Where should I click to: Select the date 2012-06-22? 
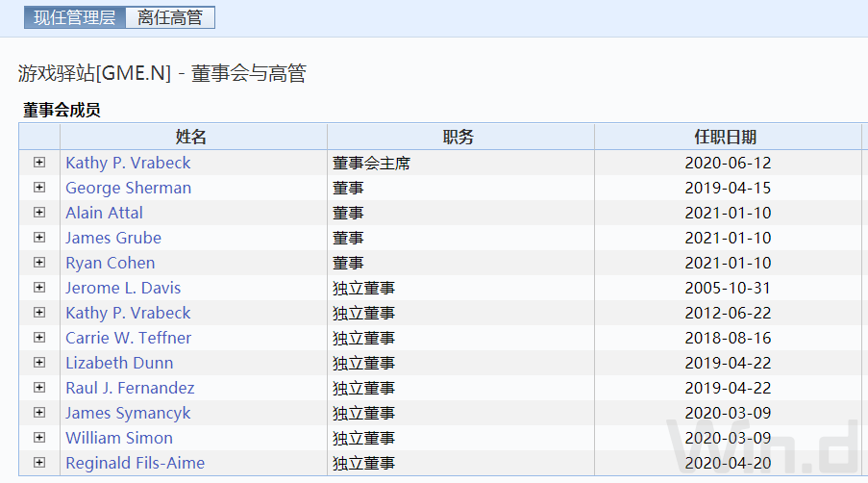point(728,313)
